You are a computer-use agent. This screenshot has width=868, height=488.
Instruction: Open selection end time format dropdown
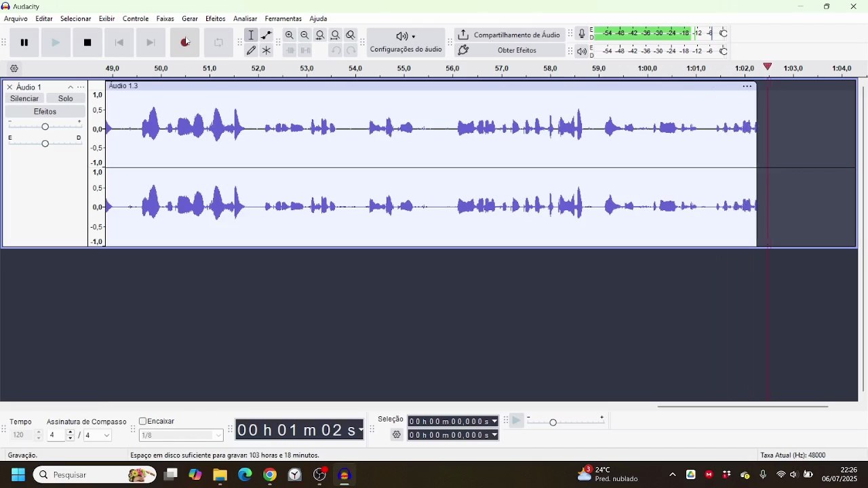point(494,435)
